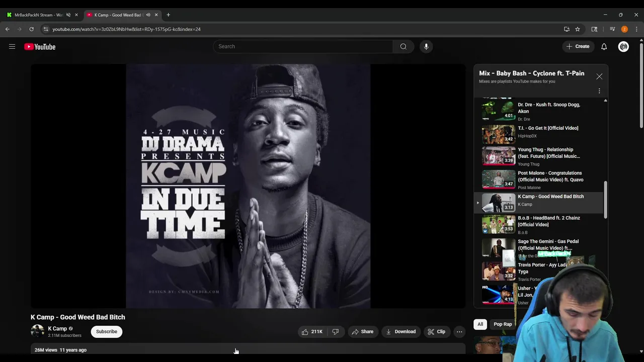
Task: Open more actions under the video
Action: [x=459, y=331]
